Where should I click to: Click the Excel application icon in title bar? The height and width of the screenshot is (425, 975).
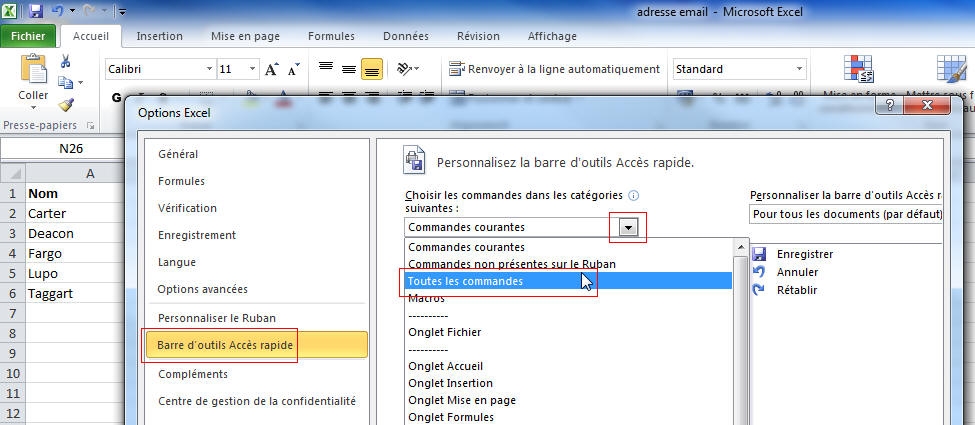point(11,11)
